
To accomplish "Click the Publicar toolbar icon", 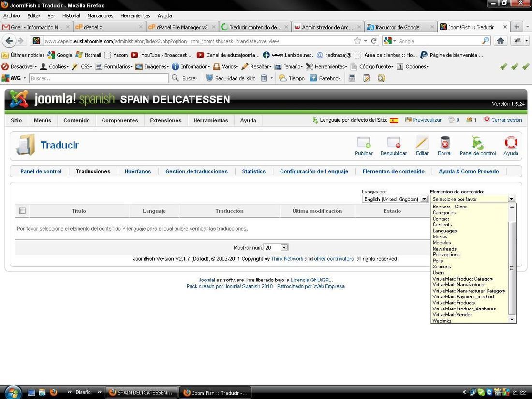I will coord(364,143).
